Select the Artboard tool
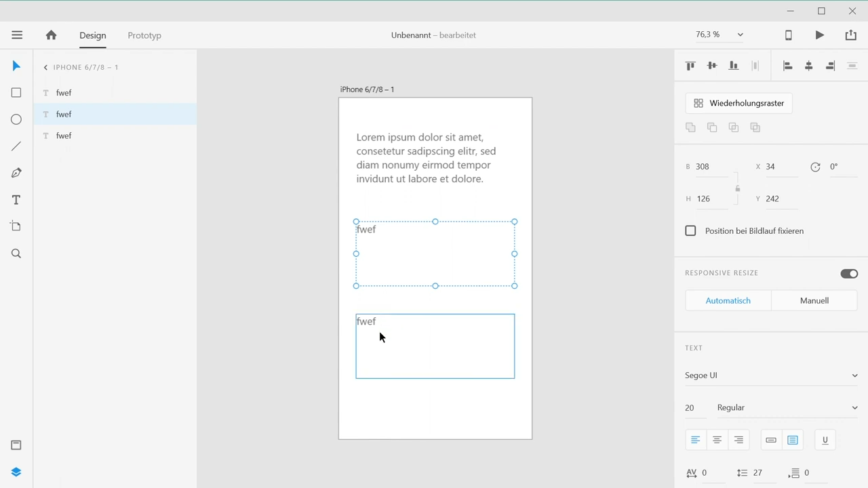This screenshot has width=868, height=488. coord(16,226)
